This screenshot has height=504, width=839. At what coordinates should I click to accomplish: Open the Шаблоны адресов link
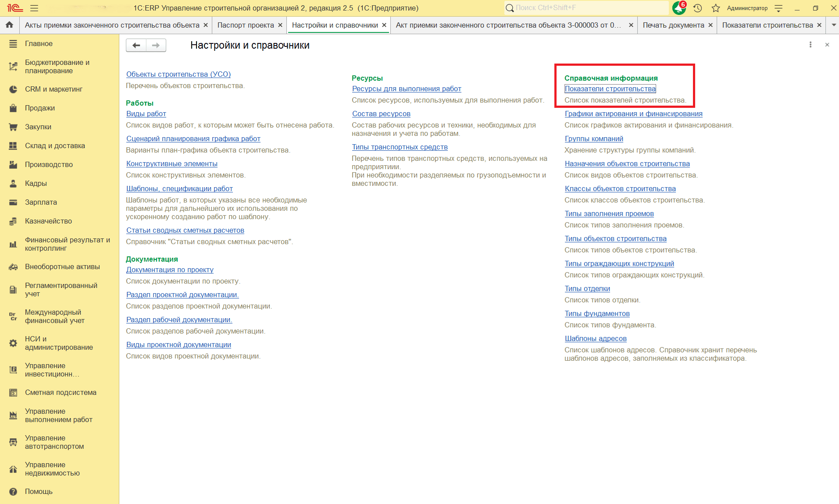[596, 338]
